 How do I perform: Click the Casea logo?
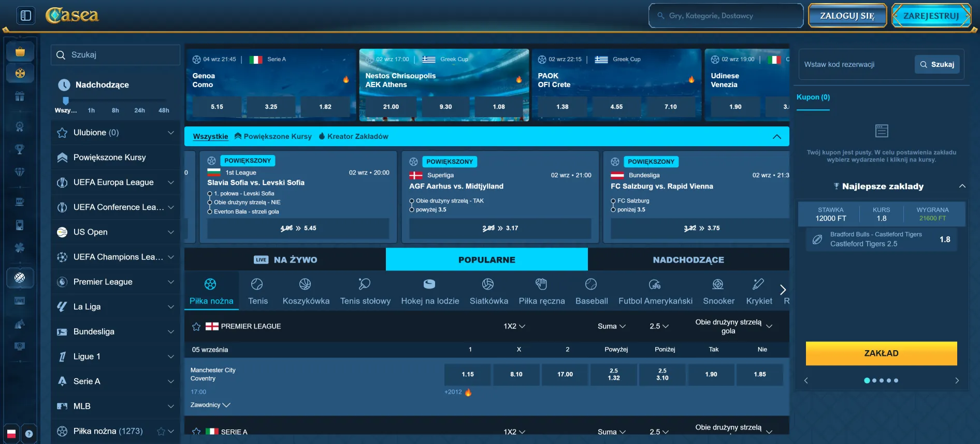pyautogui.click(x=72, y=16)
